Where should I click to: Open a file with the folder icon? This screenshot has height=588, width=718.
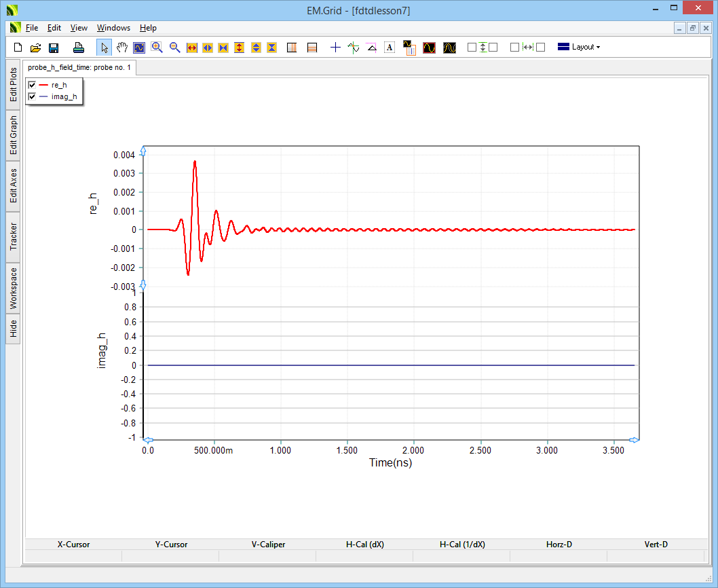click(x=36, y=48)
